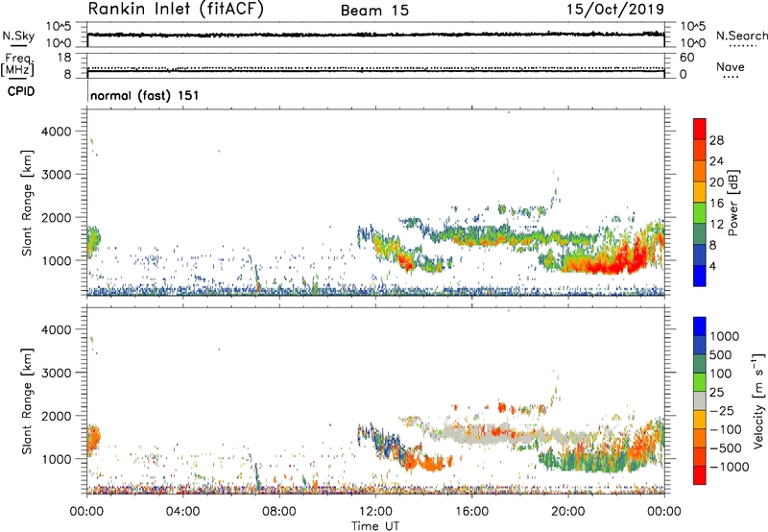Click the blue bottom of the power colorbar
The image size is (768, 532).
(700, 276)
